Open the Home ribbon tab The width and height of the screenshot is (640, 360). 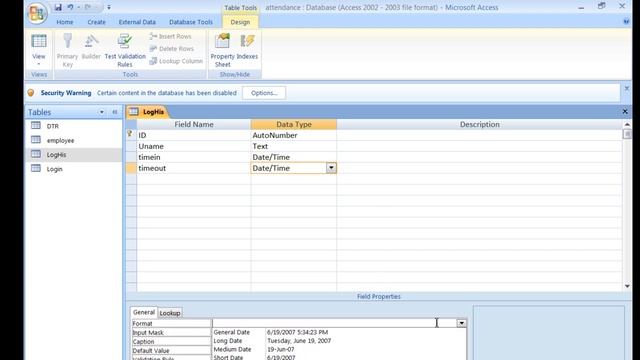click(x=65, y=22)
